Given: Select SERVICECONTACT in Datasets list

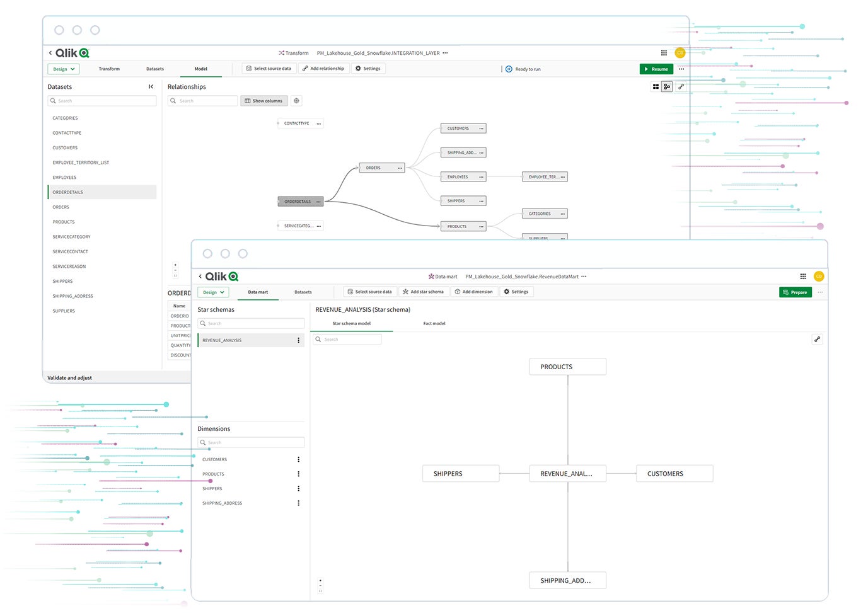Looking at the screenshot, I should tap(102, 252).
